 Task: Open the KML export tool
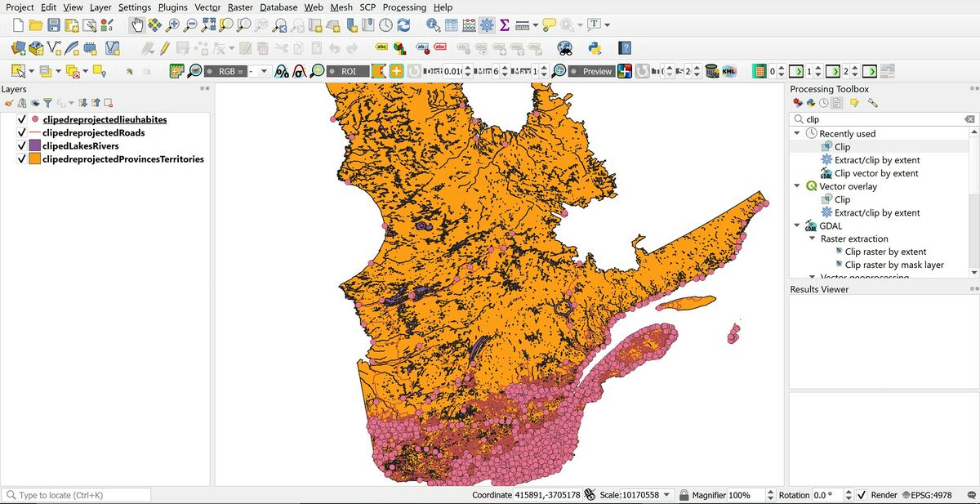728,71
